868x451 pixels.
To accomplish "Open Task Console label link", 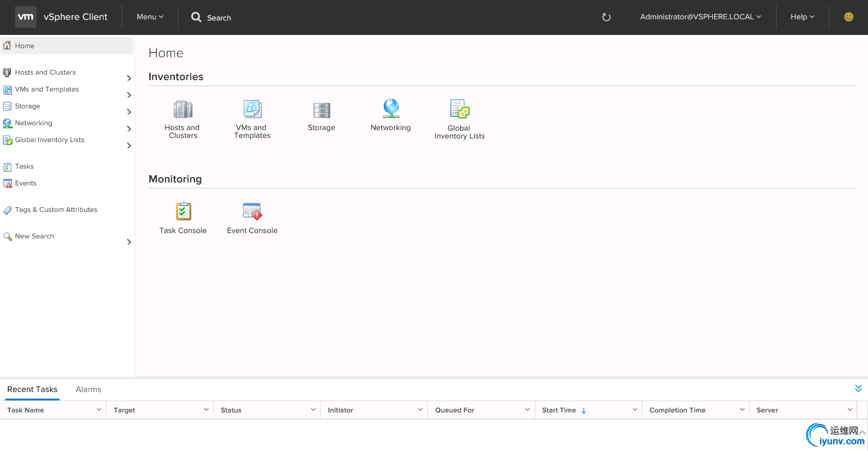I will pos(183,231).
